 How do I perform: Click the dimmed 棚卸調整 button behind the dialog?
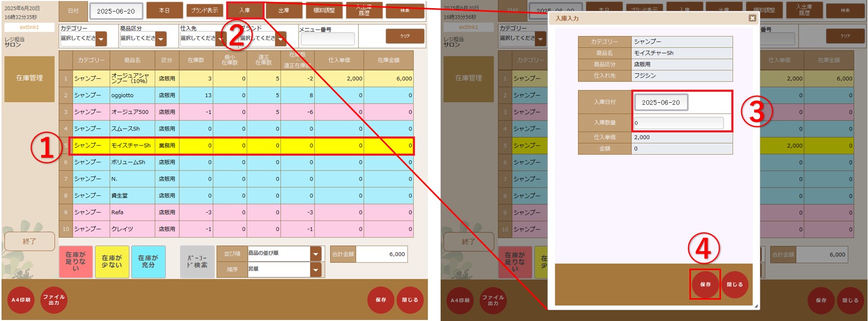(x=764, y=10)
